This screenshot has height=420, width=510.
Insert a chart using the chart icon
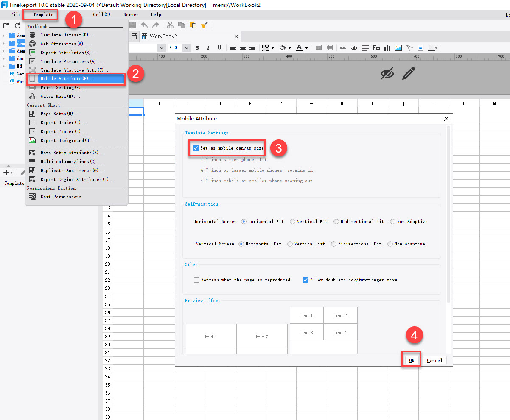tap(387, 47)
